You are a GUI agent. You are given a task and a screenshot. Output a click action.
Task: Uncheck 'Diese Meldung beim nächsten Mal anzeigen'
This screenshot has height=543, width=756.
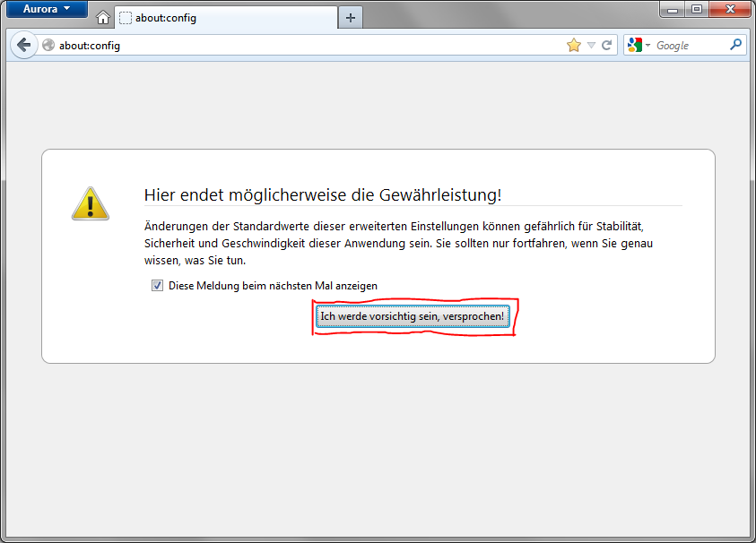(x=157, y=286)
